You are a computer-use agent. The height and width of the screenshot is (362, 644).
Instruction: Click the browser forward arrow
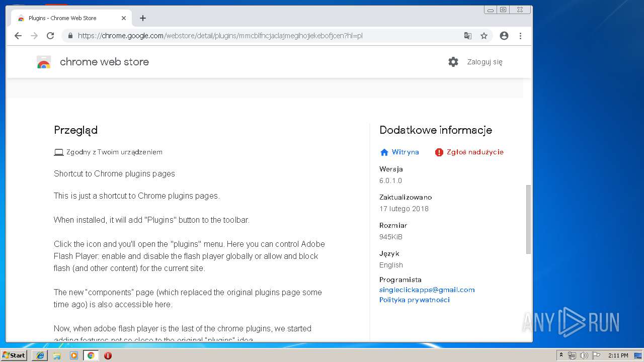pos(34,36)
